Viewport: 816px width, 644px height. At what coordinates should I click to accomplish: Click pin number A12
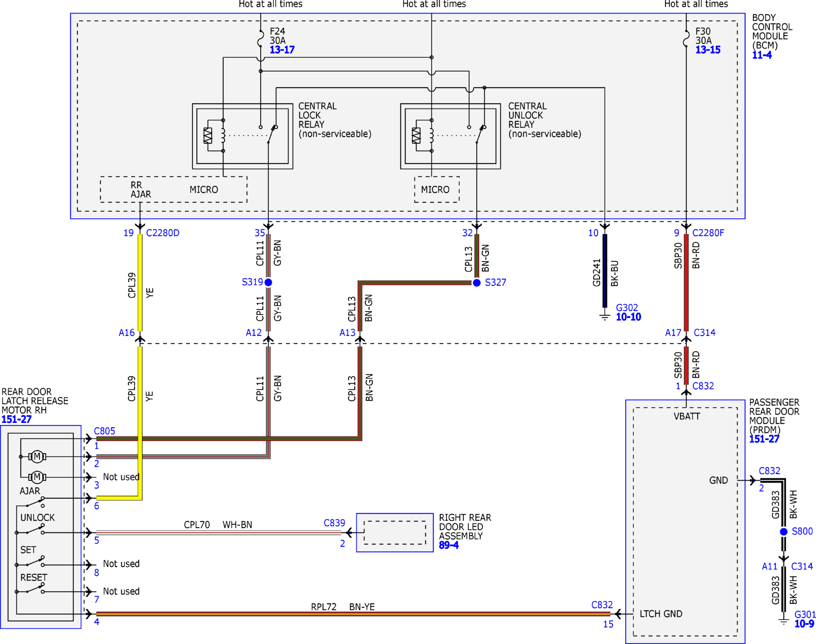(x=254, y=333)
